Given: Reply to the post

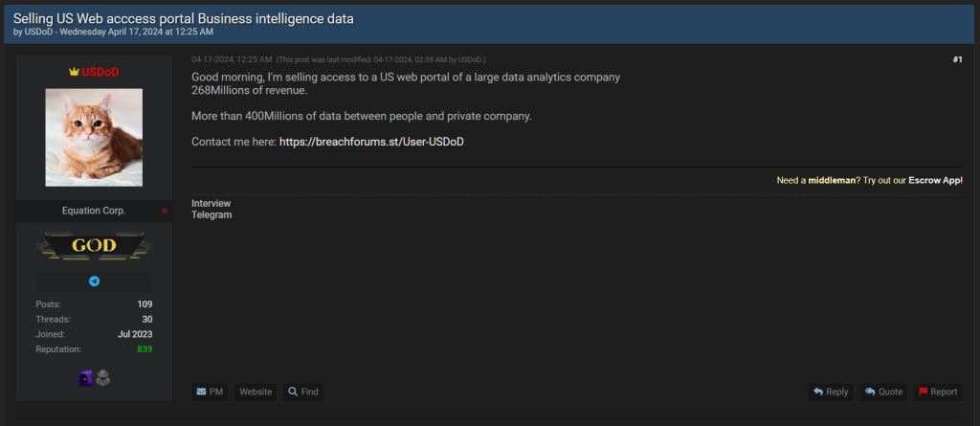Looking at the screenshot, I should coord(830,392).
